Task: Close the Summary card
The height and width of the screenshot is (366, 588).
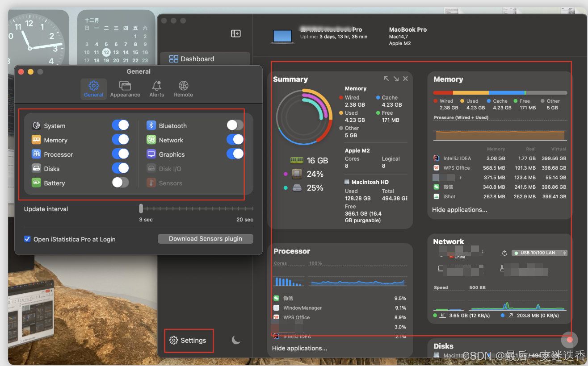Action: point(405,79)
